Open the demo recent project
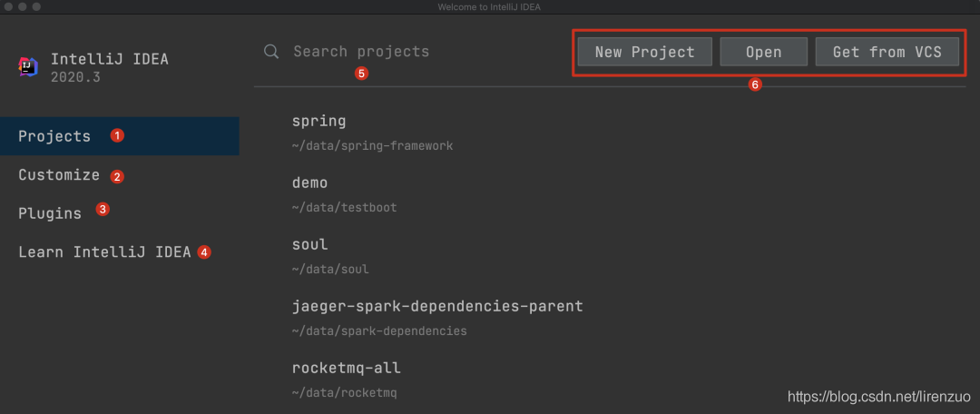The width and height of the screenshot is (980, 414). click(x=310, y=183)
